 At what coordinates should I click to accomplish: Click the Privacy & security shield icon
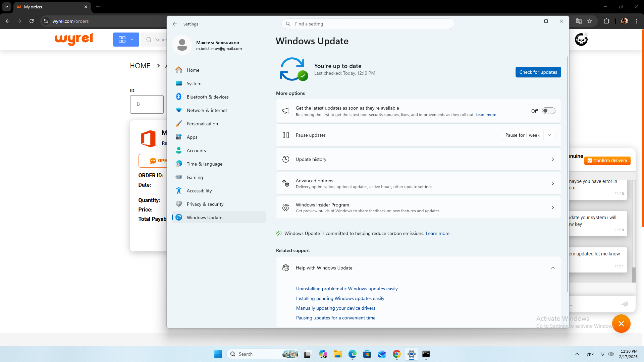click(x=179, y=204)
